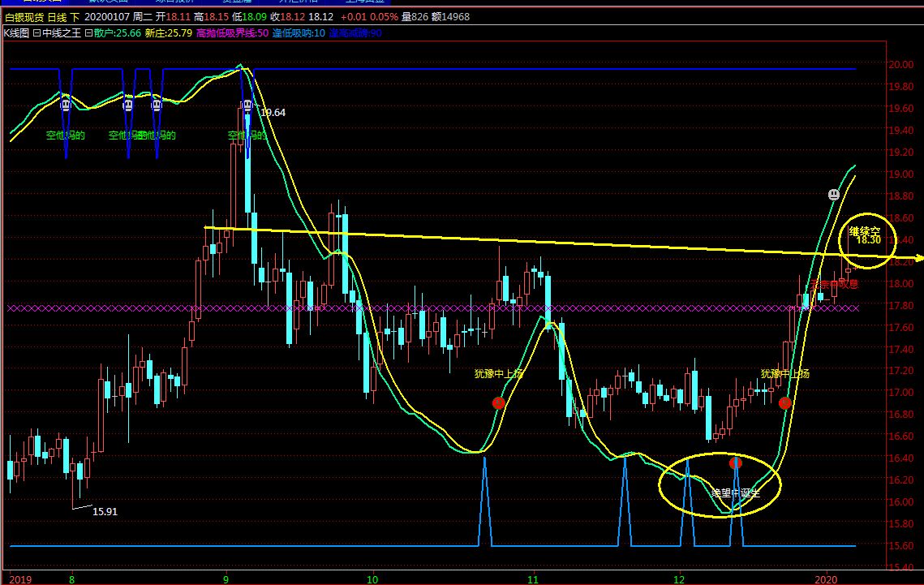This screenshot has width=924, height=585.
Task: Click the 绝望中诞生 annotation text
Action: click(x=735, y=492)
